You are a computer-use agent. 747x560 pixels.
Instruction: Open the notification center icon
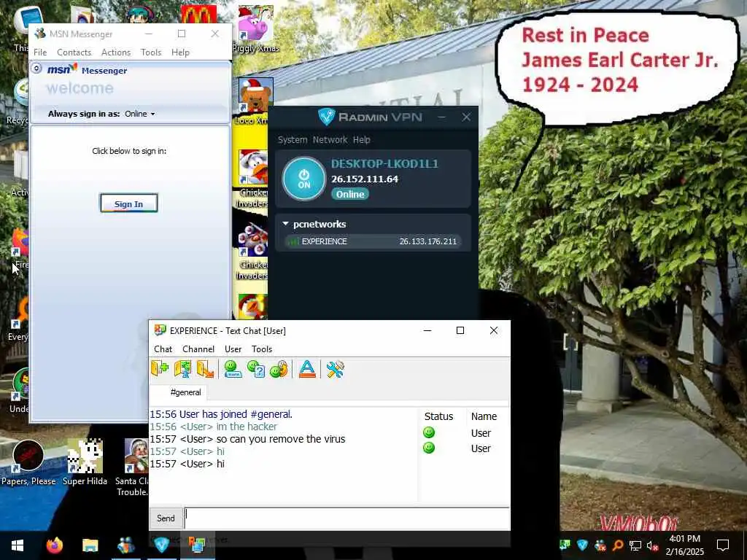coord(723,545)
